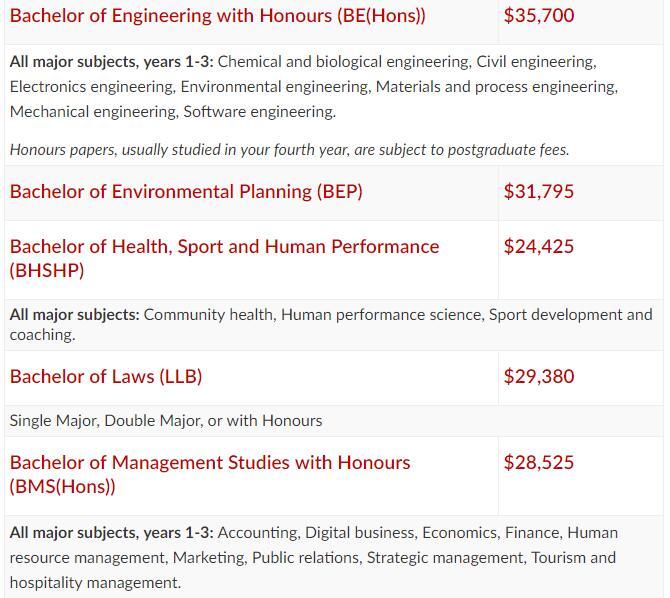This screenshot has height=598, width=670.
Task: Open Bachelor of Laws (LLB) link
Action: pos(106,377)
